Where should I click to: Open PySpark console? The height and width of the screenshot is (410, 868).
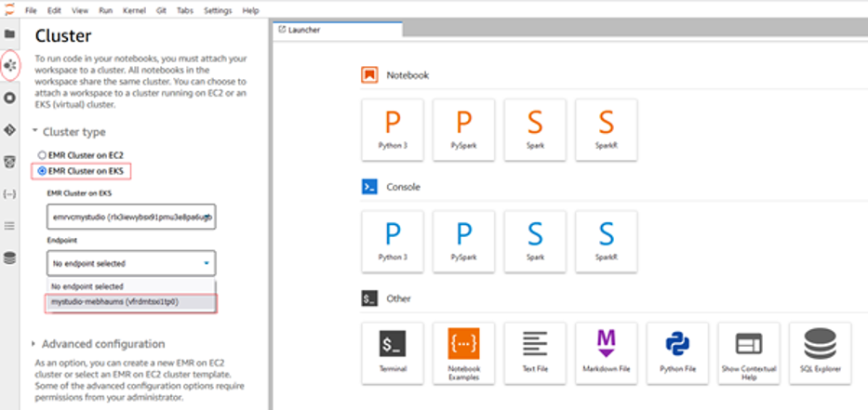click(464, 242)
